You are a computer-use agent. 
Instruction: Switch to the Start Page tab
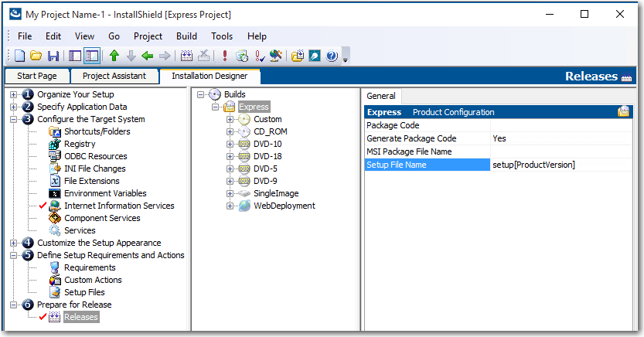37,76
